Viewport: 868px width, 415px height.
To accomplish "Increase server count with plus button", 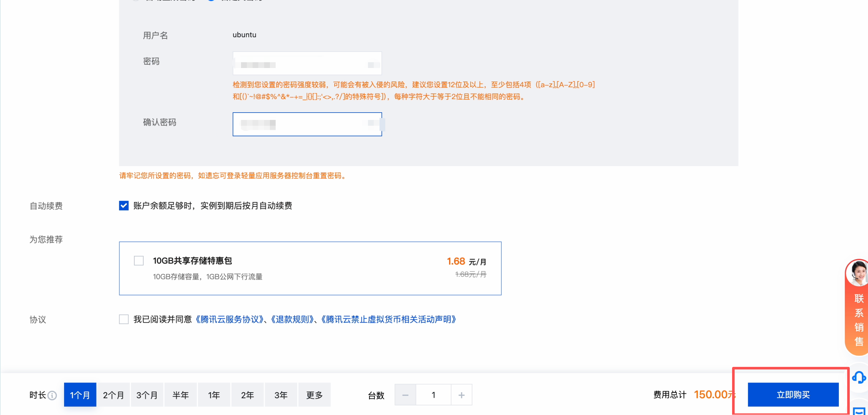I will point(461,395).
